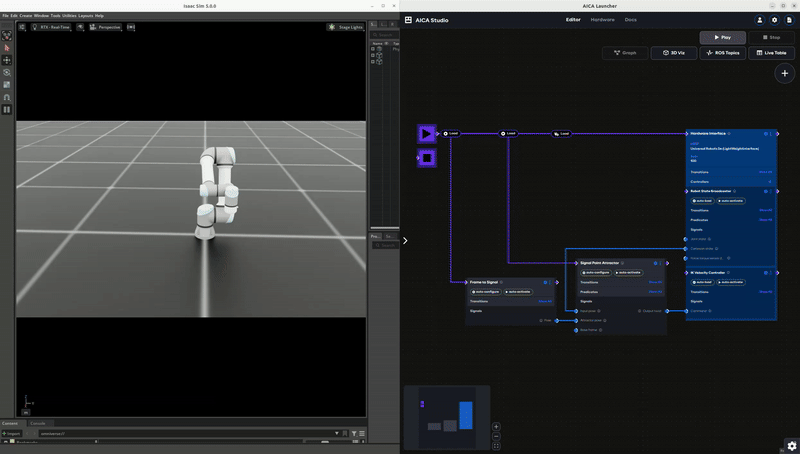Screen dimensions: 800x454
Task: Click the Play button in AICA Studio
Action: pos(722,37)
